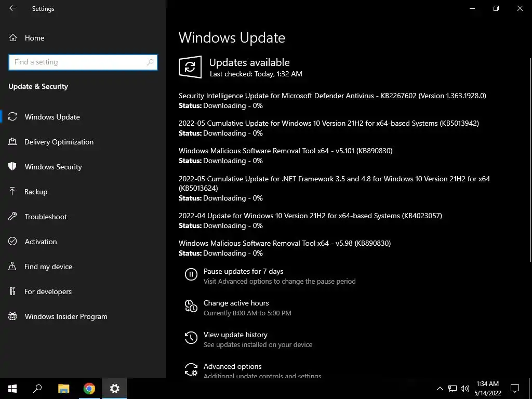This screenshot has height=399, width=532.
Task: Click the For developers tools icon
Action: click(12, 291)
